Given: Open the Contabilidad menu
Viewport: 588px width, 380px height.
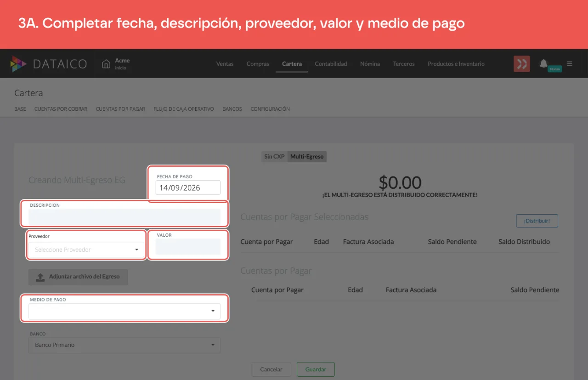Looking at the screenshot, I should [331, 64].
